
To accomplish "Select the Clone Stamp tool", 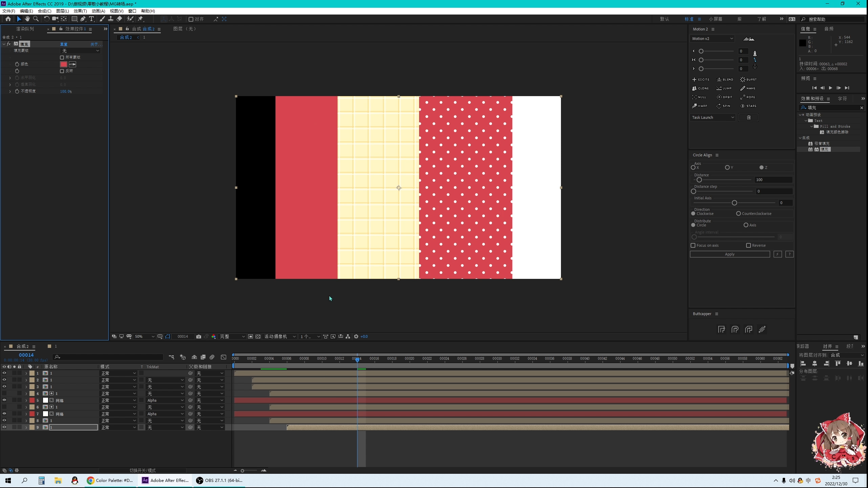I will [111, 19].
